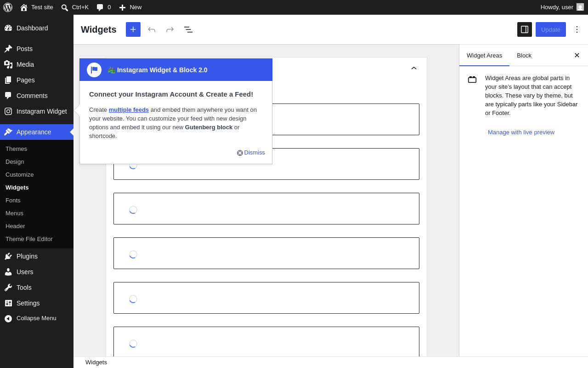
Task: Open the Plugins menu
Action: click(37, 256)
